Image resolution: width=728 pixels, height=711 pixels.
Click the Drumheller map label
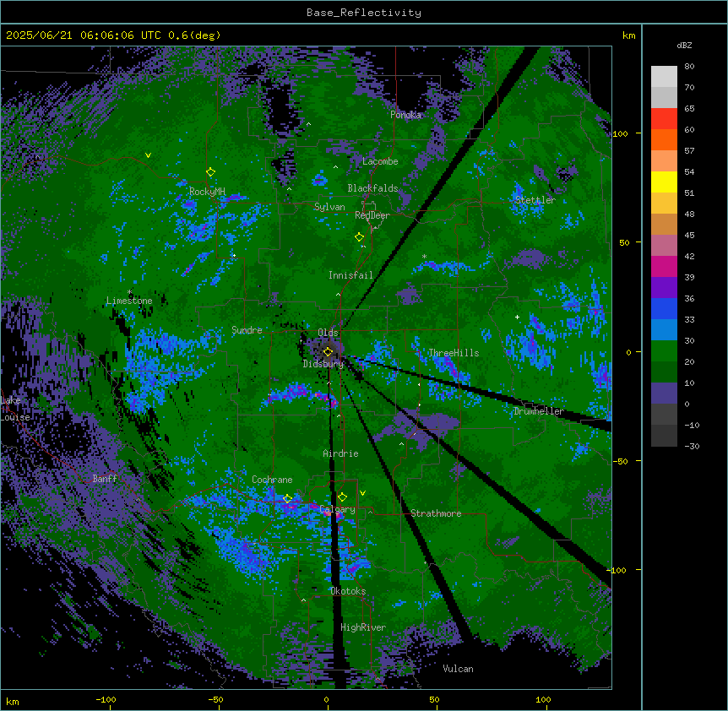tap(539, 411)
